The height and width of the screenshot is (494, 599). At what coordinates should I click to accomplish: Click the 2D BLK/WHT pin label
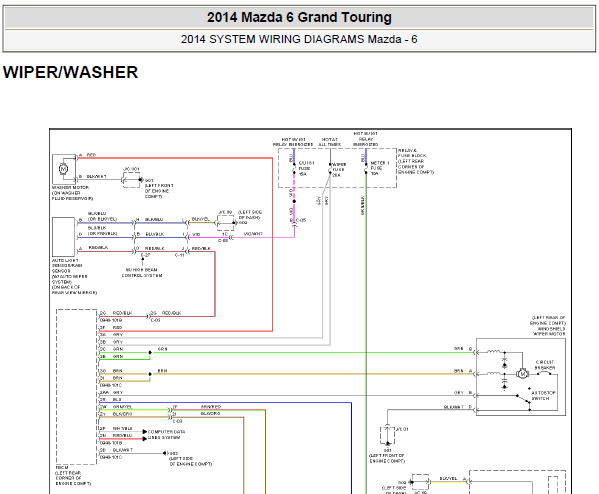click(117, 450)
